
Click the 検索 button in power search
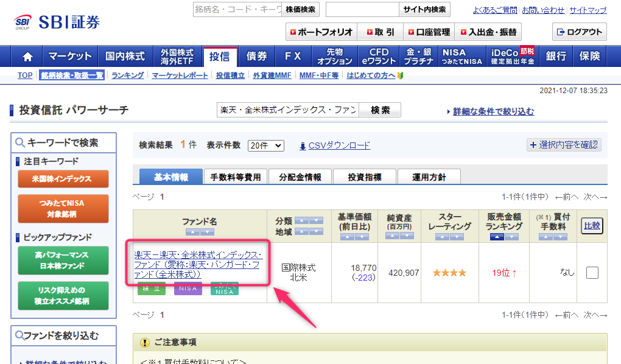pos(380,110)
